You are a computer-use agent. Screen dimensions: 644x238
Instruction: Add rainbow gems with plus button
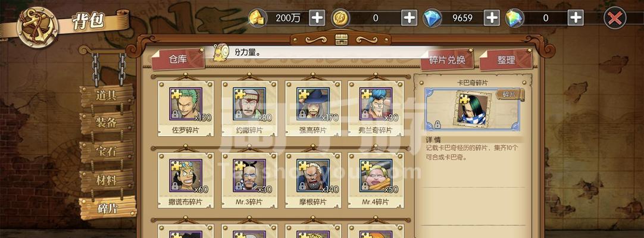coord(576,18)
